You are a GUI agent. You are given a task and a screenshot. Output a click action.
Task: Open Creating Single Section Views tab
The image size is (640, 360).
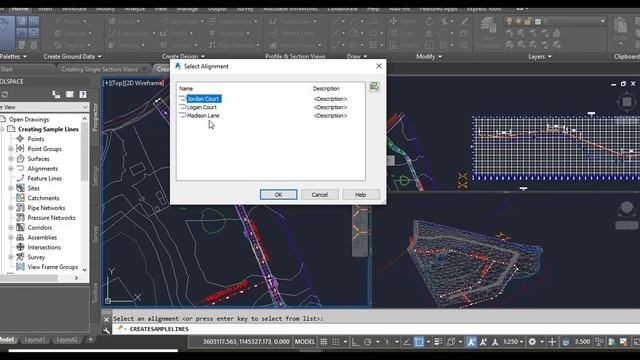click(99, 69)
